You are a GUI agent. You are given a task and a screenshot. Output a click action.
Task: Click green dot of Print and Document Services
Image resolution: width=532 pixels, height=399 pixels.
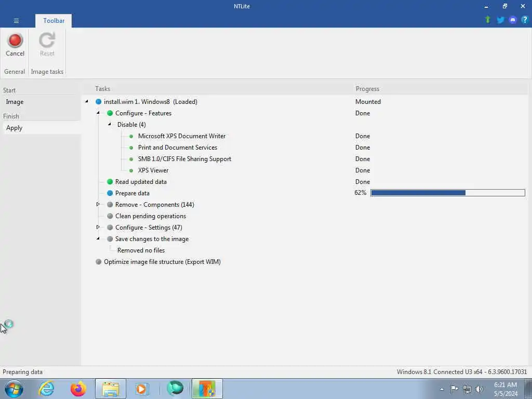131,148
